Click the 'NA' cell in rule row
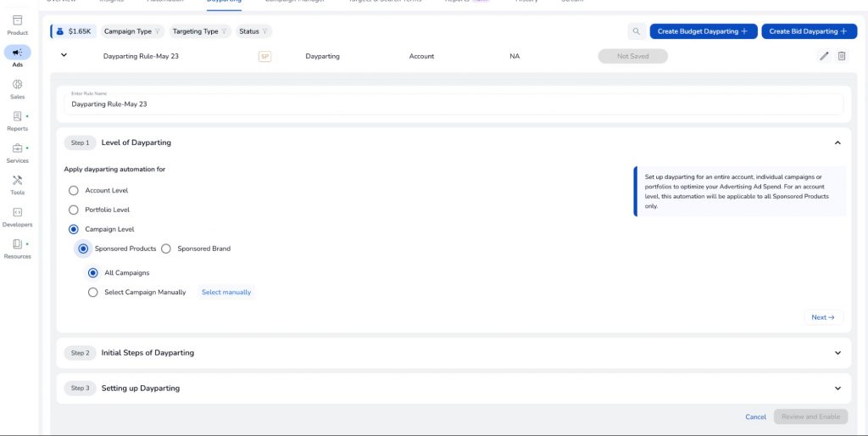Viewport: 868px width, 436px height. click(515, 56)
